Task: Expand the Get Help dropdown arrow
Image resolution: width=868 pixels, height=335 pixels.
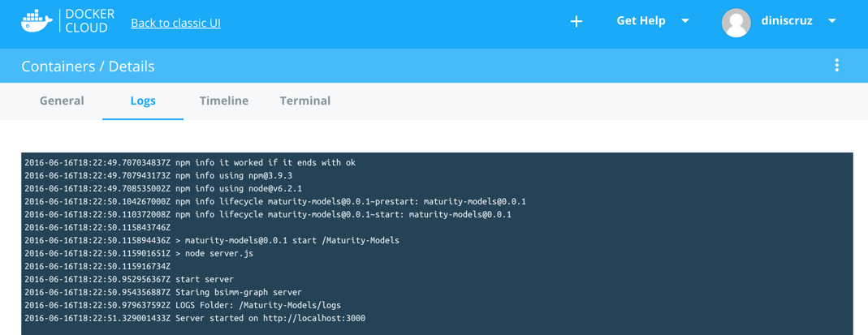Action: coord(685,21)
